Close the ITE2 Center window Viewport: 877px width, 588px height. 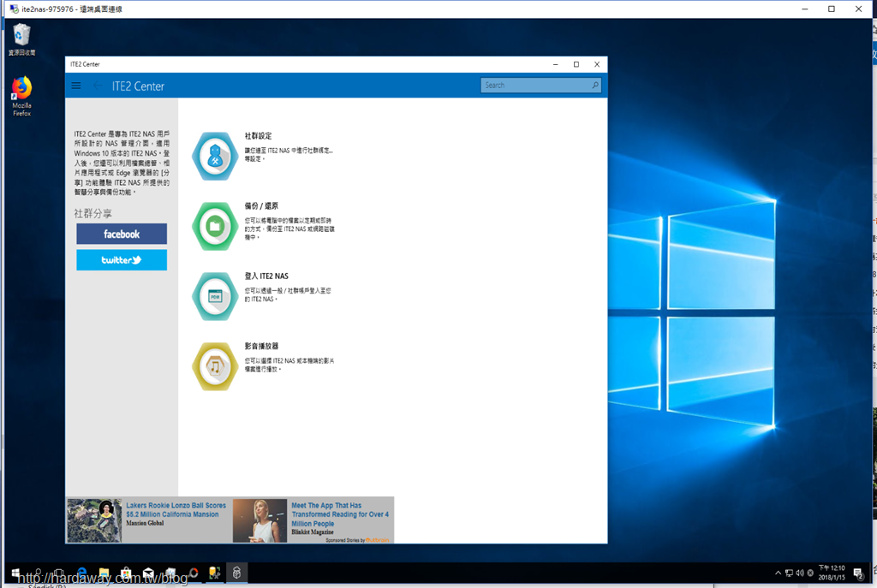coord(597,64)
